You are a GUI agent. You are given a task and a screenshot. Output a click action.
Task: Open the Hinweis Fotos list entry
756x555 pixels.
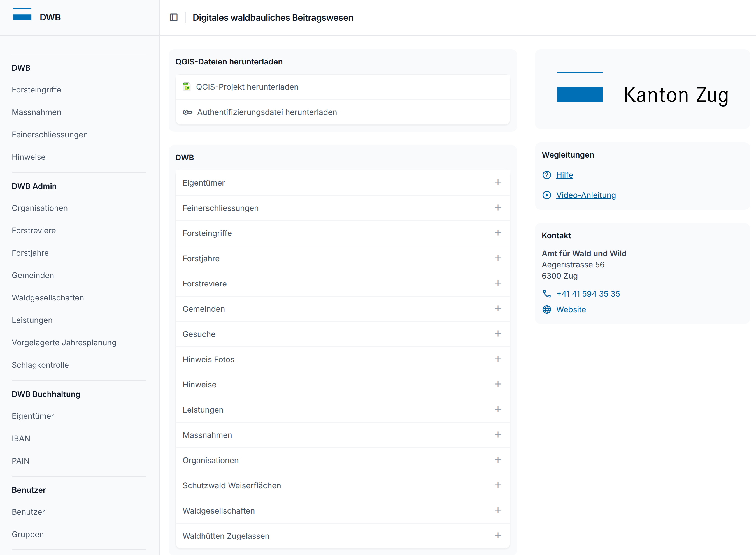[208, 359]
